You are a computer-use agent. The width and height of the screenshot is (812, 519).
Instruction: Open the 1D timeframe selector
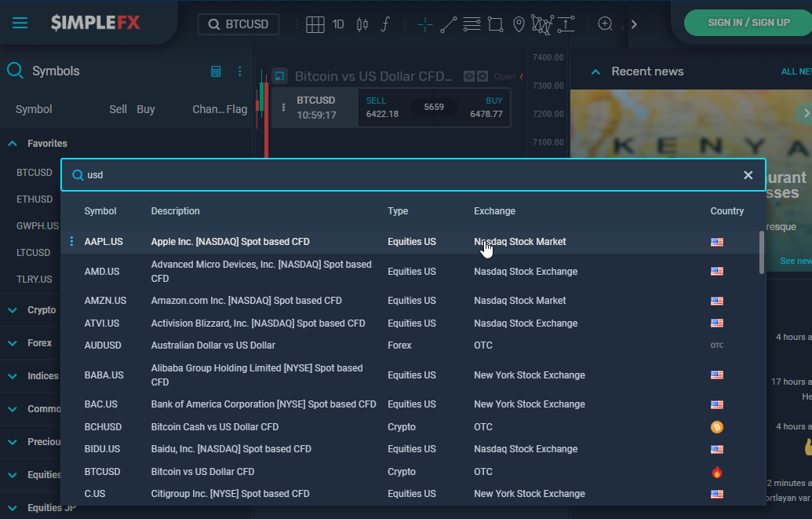click(x=338, y=24)
